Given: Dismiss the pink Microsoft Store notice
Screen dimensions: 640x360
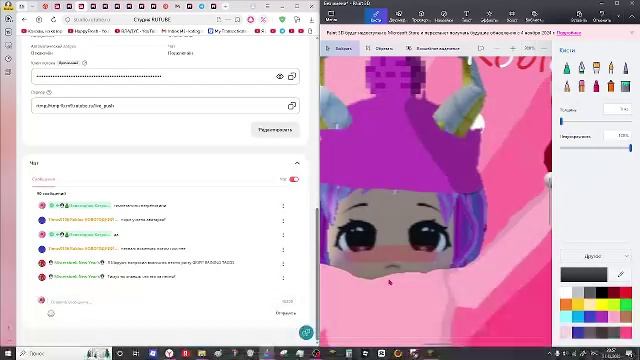Looking at the screenshot, I should tap(632, 33).
